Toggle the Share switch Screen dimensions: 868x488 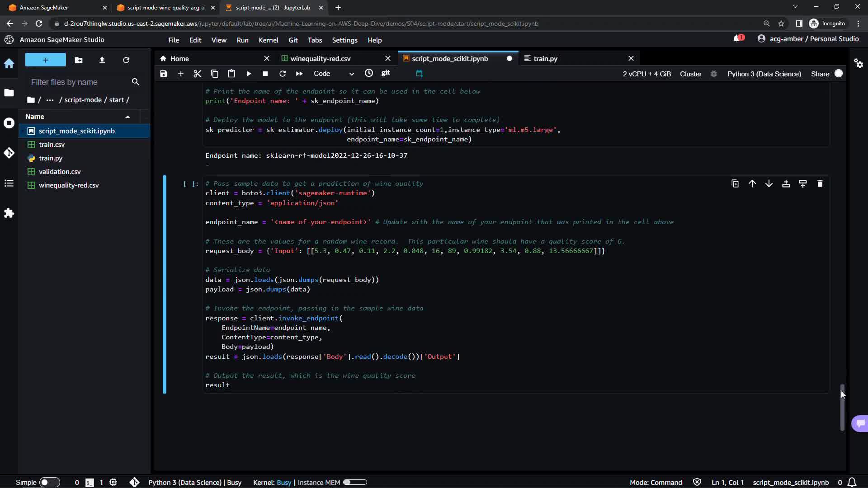pos(839,74)
